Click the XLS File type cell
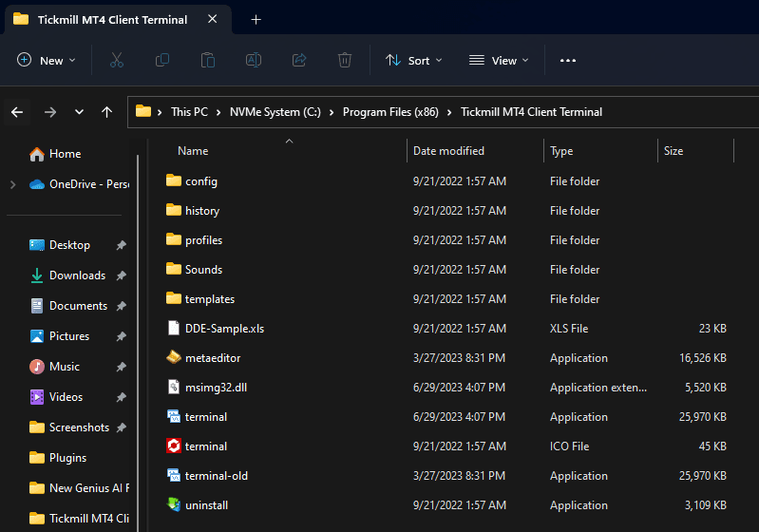Image resolution: width=759 pixels, height=532 pixels. (569, 329)
